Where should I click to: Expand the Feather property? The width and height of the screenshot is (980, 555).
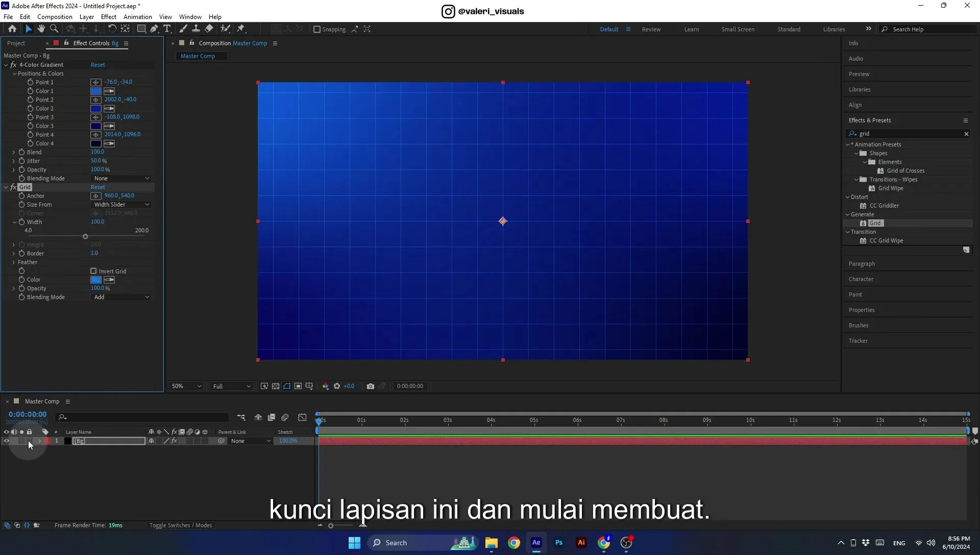pyautogui.click(x=14, y=262)
